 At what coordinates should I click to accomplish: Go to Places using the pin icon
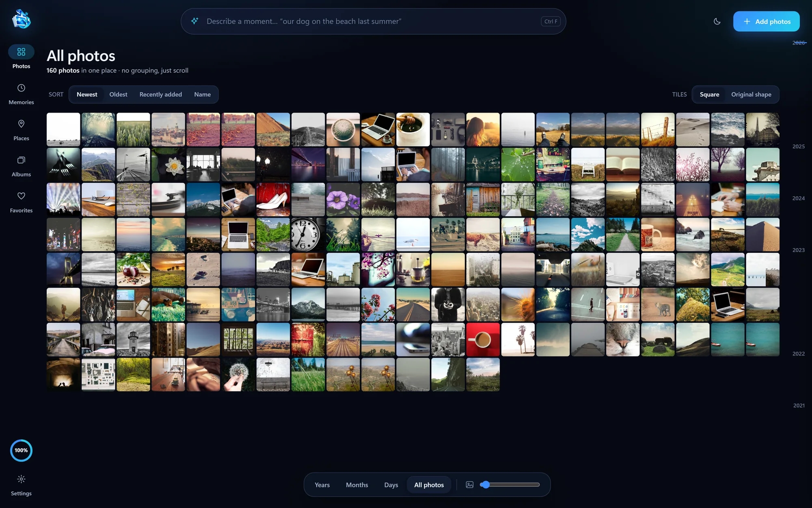click(x=21, y=124)
